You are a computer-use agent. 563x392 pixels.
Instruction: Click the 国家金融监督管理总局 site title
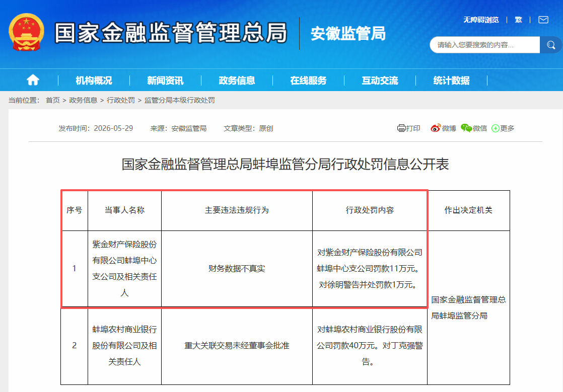coord(171,33)
